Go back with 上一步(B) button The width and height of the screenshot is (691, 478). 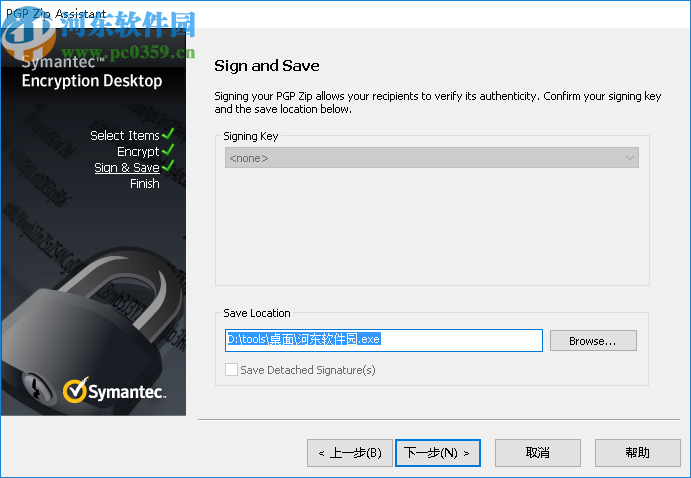pyautogui.click(x=349, y=452)
